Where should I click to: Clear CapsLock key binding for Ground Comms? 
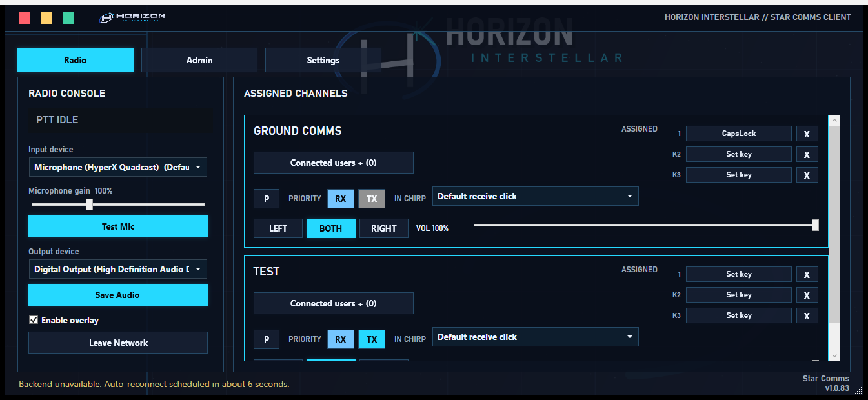coord(807,134)
